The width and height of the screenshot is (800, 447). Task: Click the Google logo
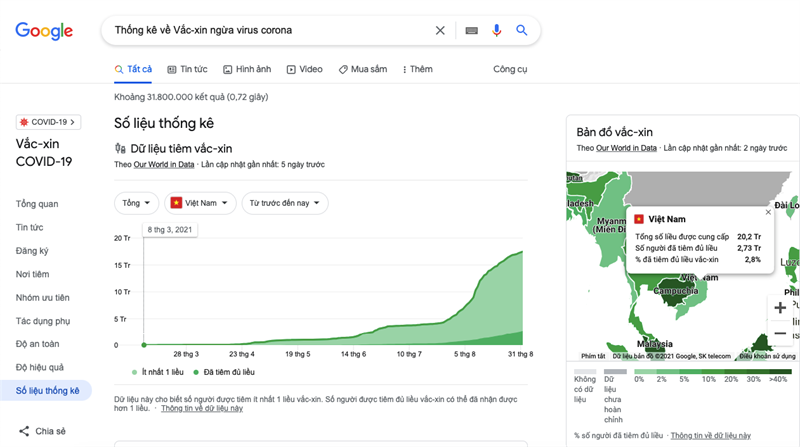pyautogui.click(x=44, y=31)
